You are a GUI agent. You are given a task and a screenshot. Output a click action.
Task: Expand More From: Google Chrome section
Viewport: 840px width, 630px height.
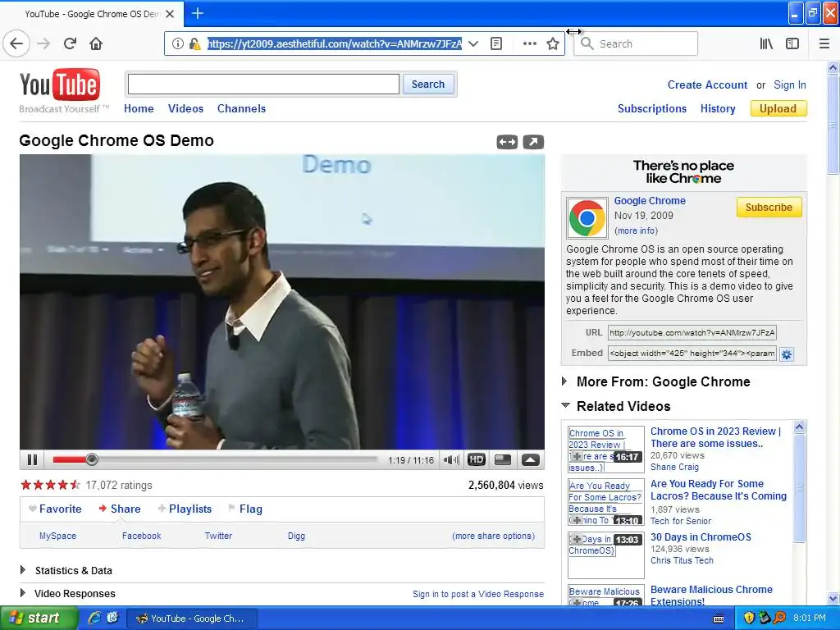pos(564,381)
